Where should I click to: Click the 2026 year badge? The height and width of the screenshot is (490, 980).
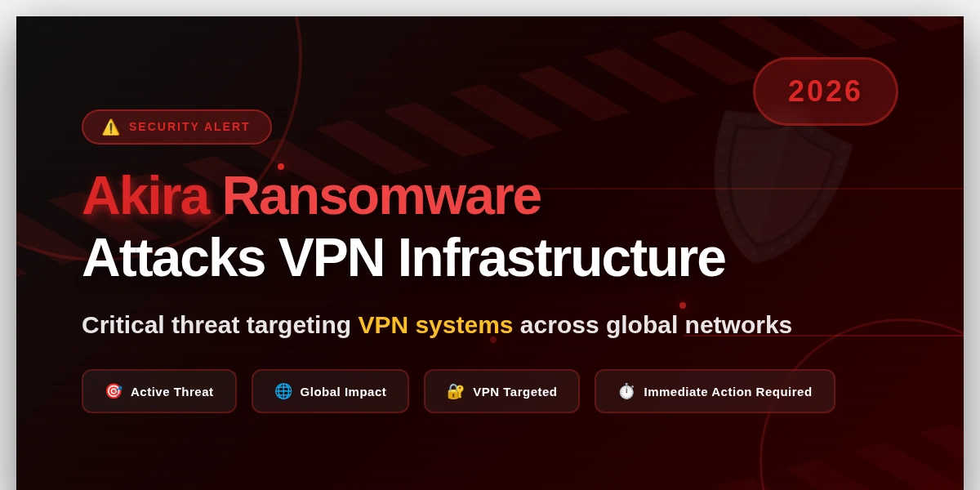(826, 91)
